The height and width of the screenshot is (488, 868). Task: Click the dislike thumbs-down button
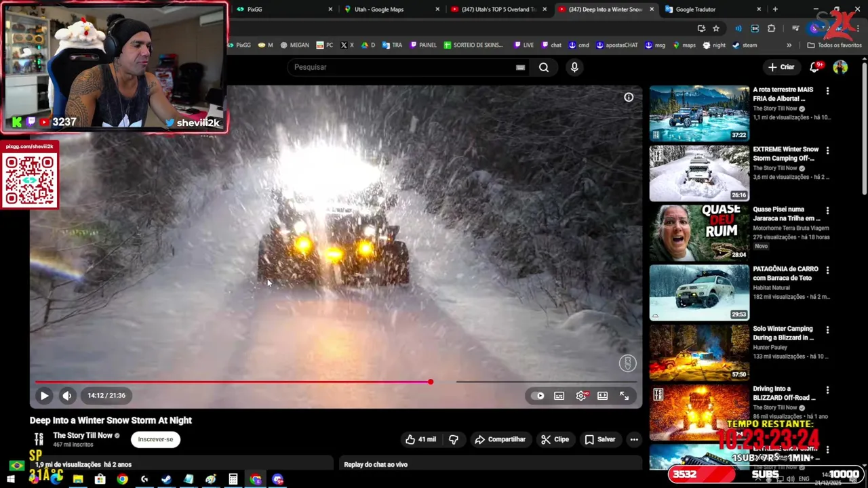coord(454,439)
